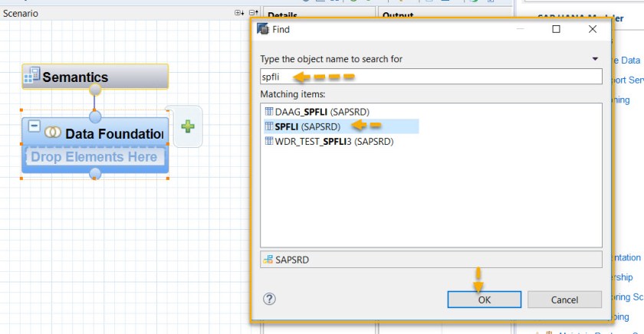This screenshot has width=644, height=334.
Task: Click the Find dialog title icon
Action: point(263,29)
